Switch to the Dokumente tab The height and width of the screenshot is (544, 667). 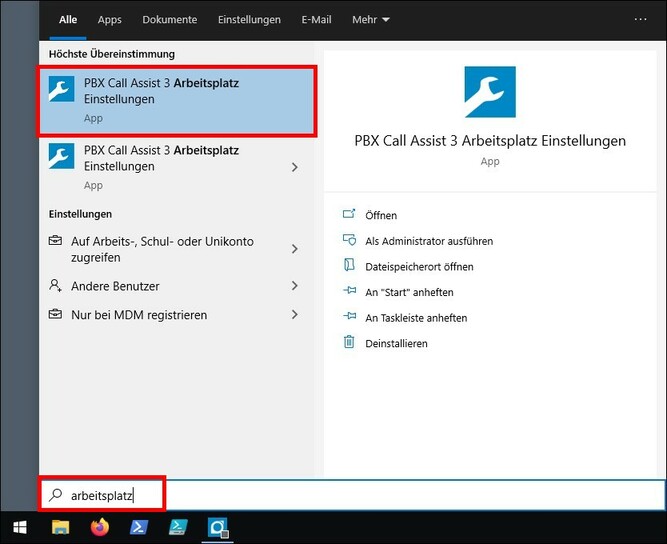[170, 20]
